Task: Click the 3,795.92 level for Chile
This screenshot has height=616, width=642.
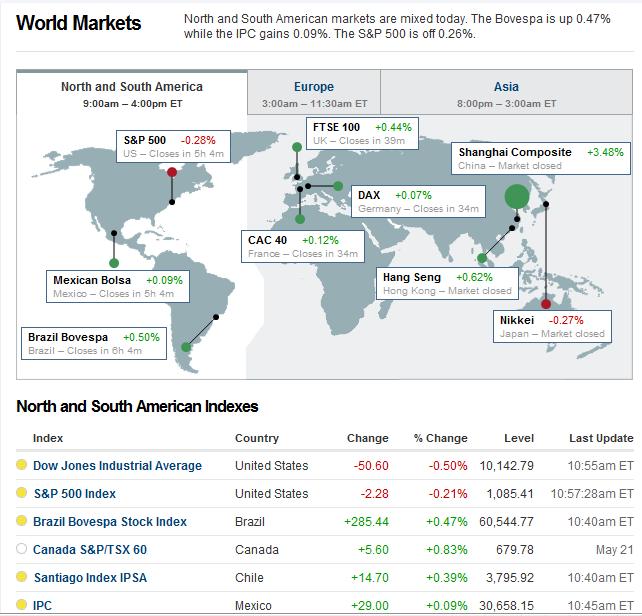Action: click(x=510, y=578)
